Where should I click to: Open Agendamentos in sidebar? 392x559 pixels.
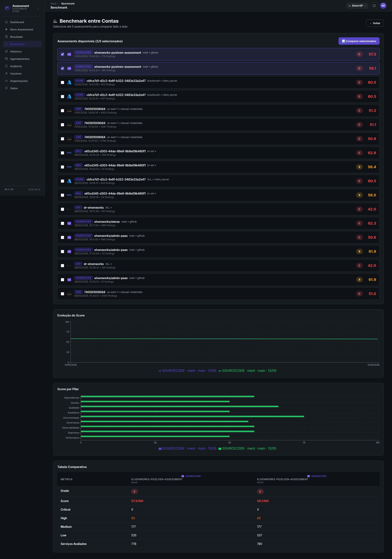22,59
